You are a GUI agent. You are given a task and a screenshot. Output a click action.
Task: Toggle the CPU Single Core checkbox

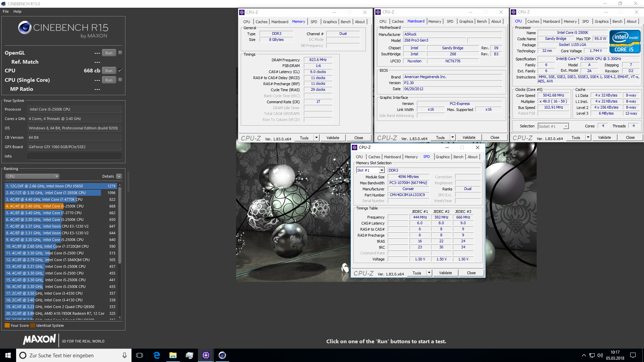point(120,80)
